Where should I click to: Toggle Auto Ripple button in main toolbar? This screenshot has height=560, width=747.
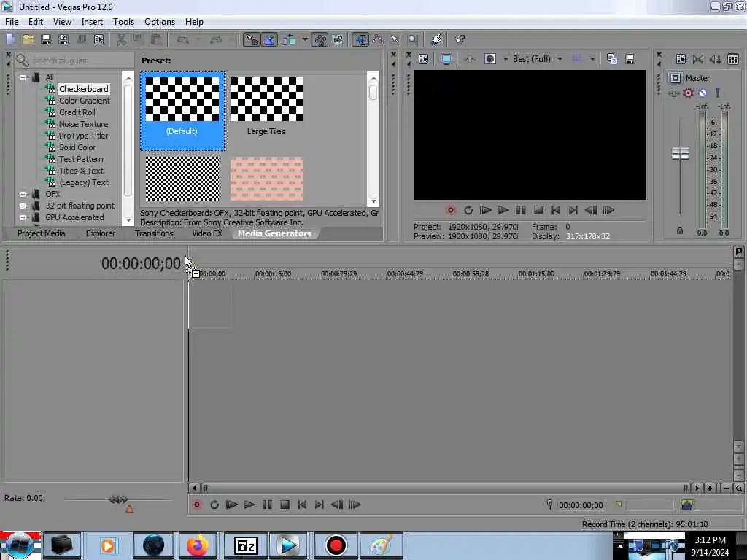coord(289,39)
